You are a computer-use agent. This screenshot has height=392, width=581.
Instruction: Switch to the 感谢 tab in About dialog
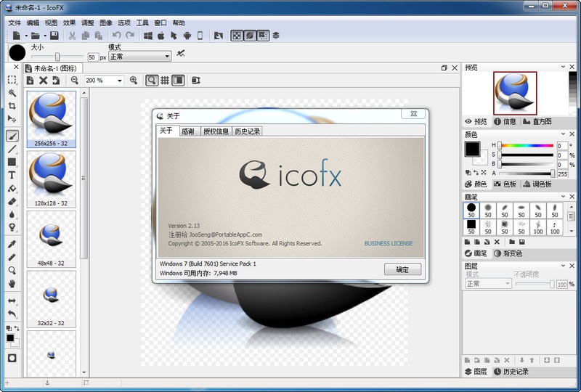pyautogui.click(x=188, y=131)
